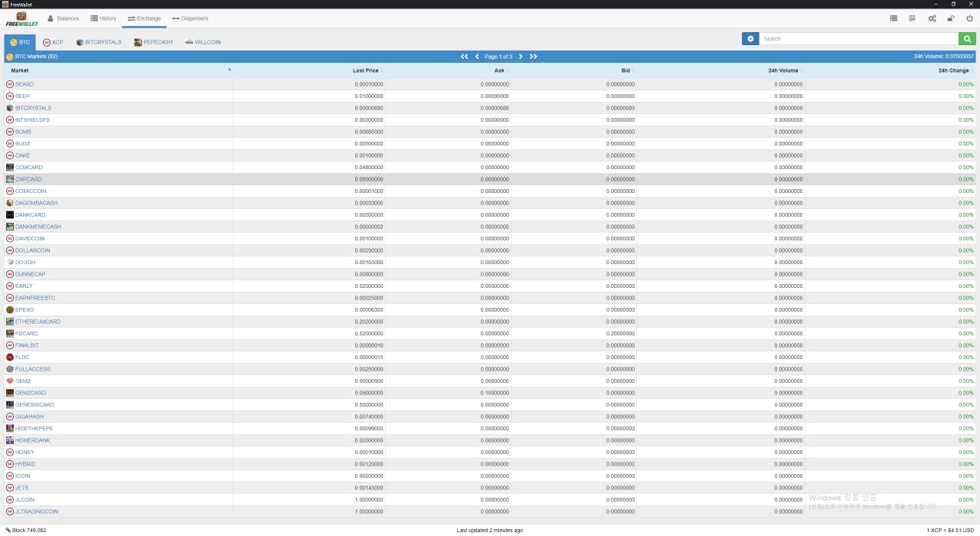The image size is (980, 536).
Task: Open the ETHEREUMCARD market link
Action: click(38, 322)
